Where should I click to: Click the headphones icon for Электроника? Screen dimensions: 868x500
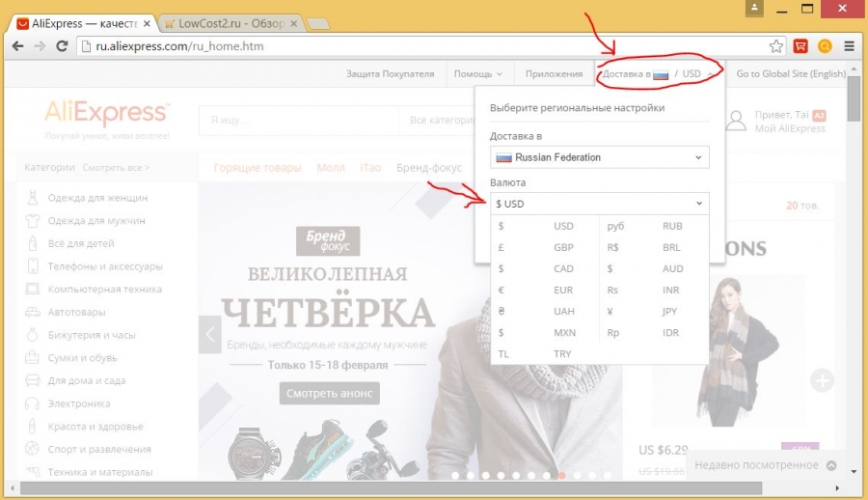point(33,403)
